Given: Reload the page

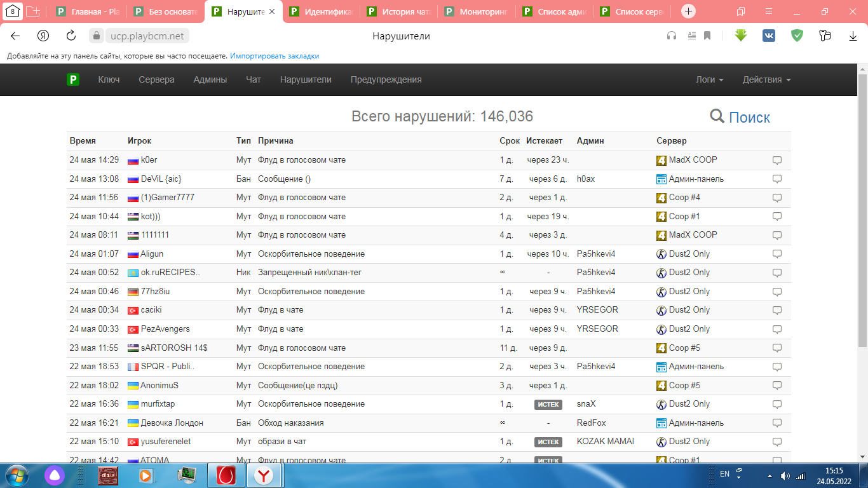Looking at the screenshot, I should (71, 36).
